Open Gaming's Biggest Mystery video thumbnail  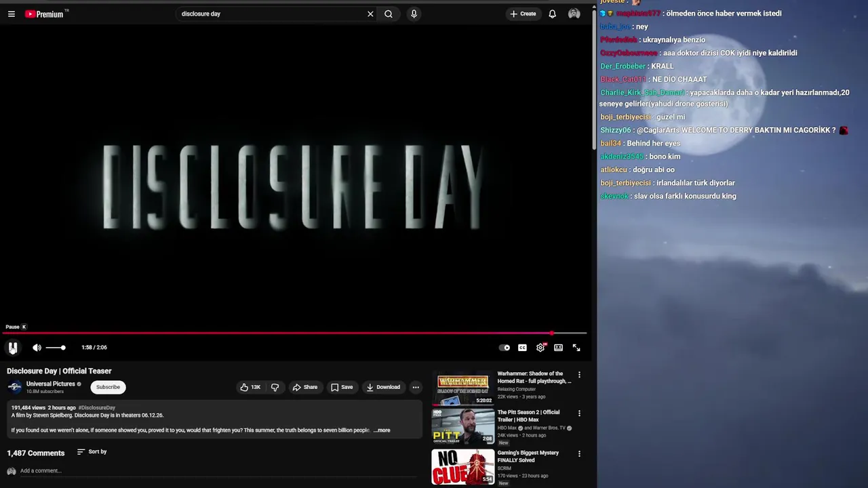pyautogui.click(x=462, y=467)
